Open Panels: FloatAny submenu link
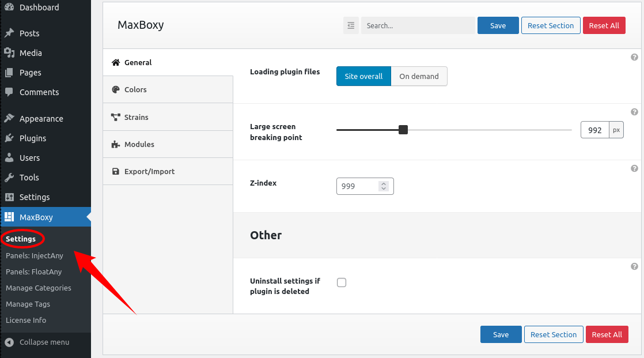This screenshot has height=358, width=644. (33, 272)
